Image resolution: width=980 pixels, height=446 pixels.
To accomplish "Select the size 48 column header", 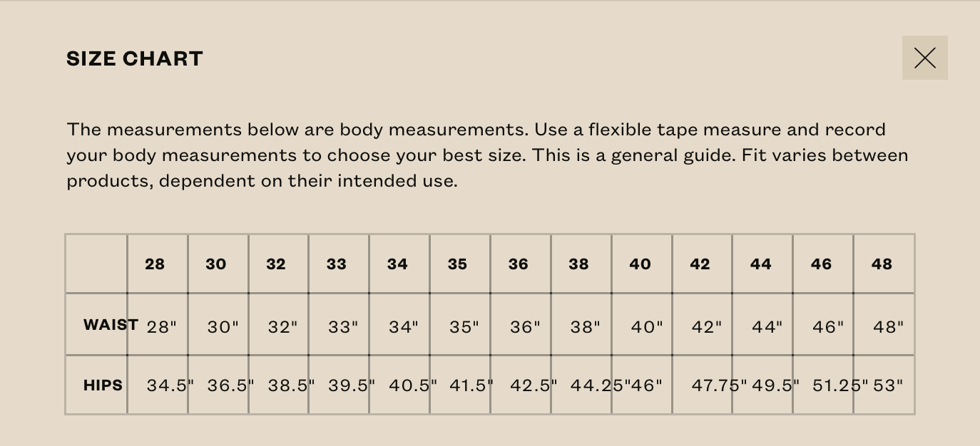I will click(882, 264).
